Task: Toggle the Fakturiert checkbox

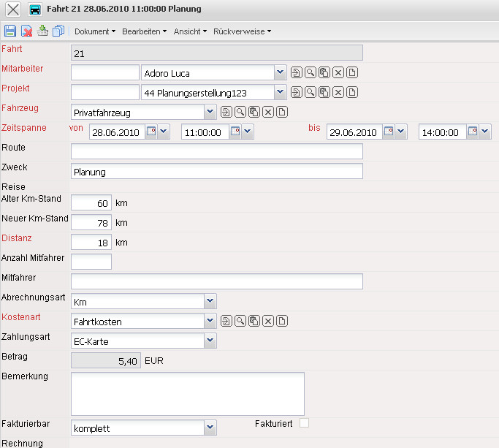Action: point(304,422)
